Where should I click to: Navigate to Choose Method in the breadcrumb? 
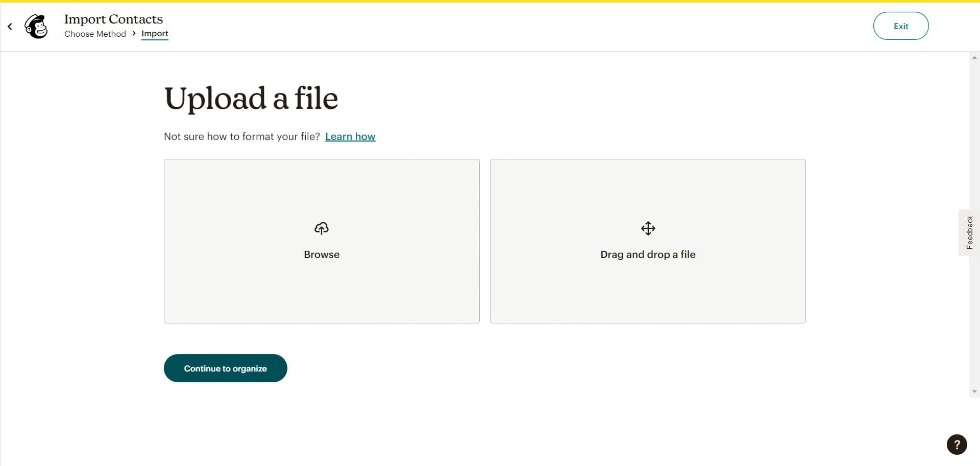click(x=94, y=34)
